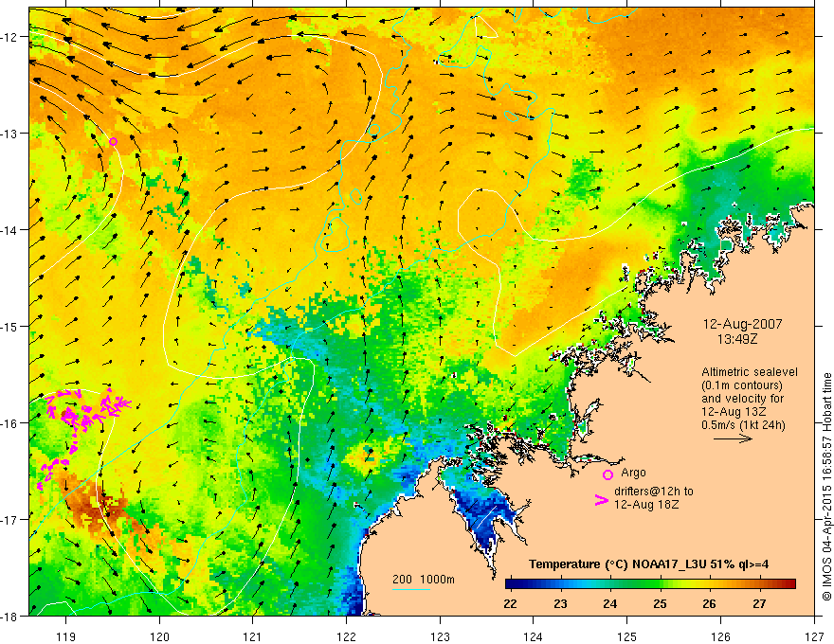Viewport: 834px width, 644px height.
Task: Click the '200 1000m' depth label
Action: [424, 580]
